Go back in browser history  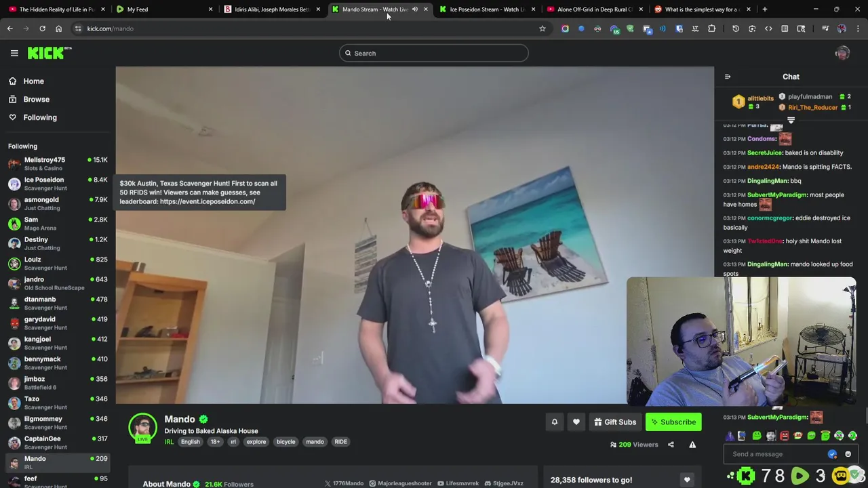coord(9,28)
